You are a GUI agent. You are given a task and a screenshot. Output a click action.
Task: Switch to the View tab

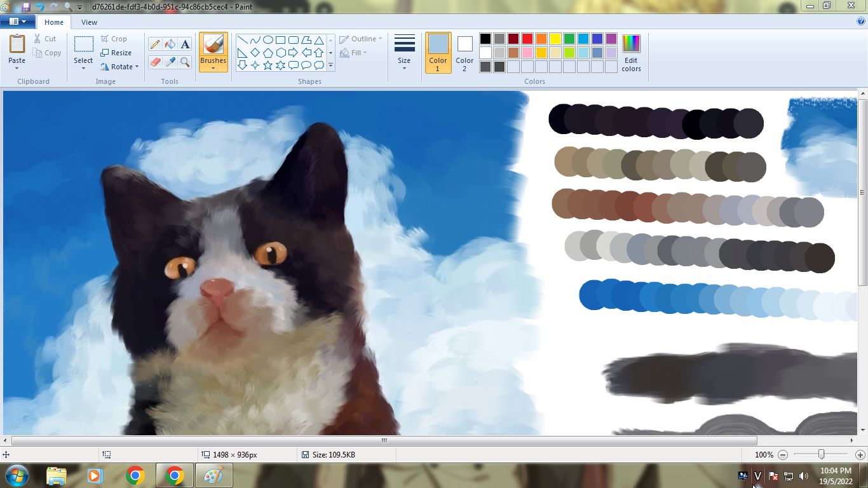[x=89, y=22]
